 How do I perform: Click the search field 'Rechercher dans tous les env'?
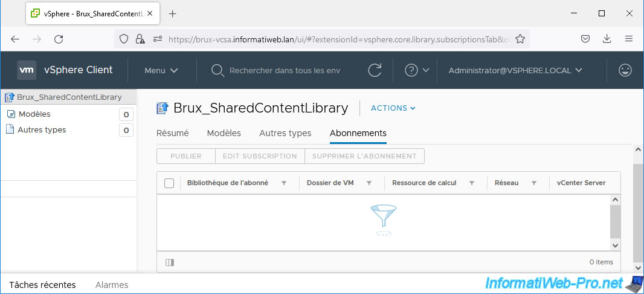click(x=285, y=70)
